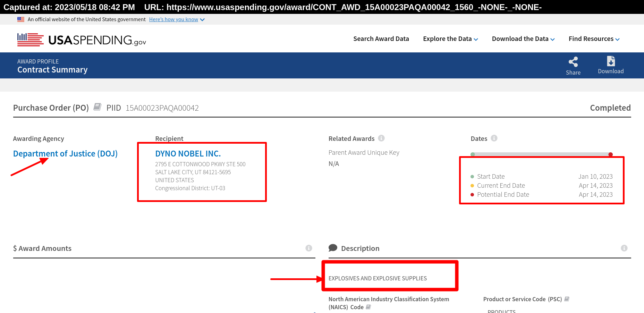Screen dimensions: 644x313
Task: Click the USAspending.gov logo
Action: [x=82, y=40]
